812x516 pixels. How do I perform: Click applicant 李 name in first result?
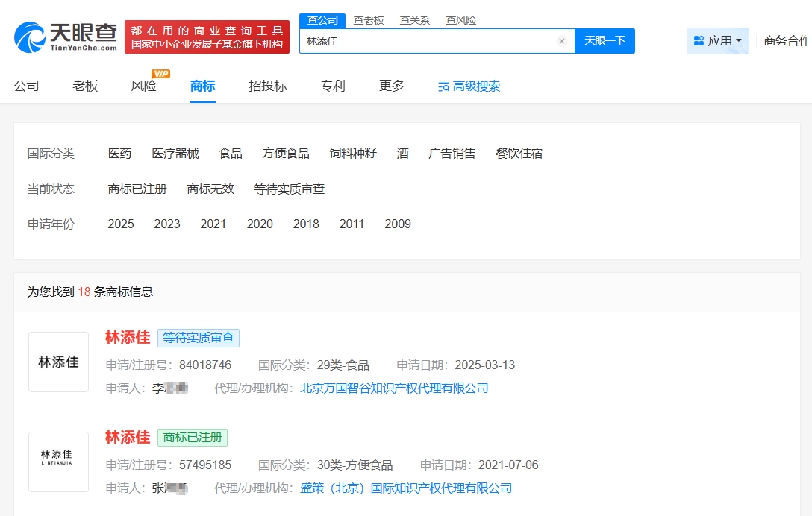(x=170, y=388)
